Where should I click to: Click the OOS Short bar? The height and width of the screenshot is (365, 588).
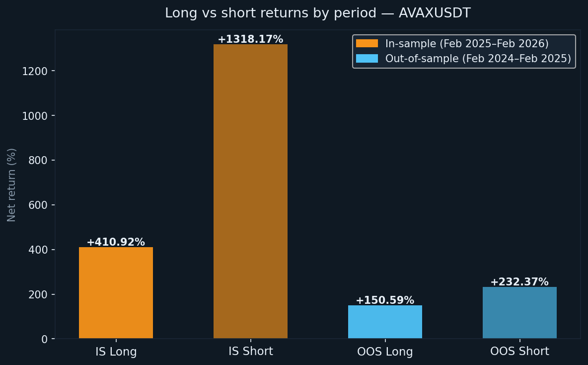pyautogui.click(x=519, y=313)
